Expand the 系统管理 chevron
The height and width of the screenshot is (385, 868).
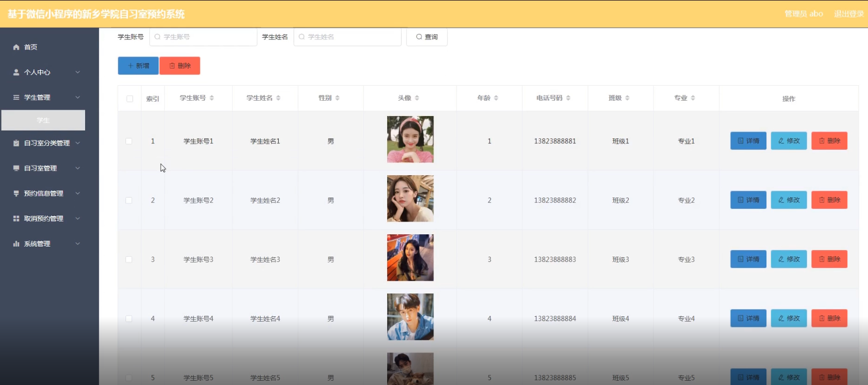point(78,244)
